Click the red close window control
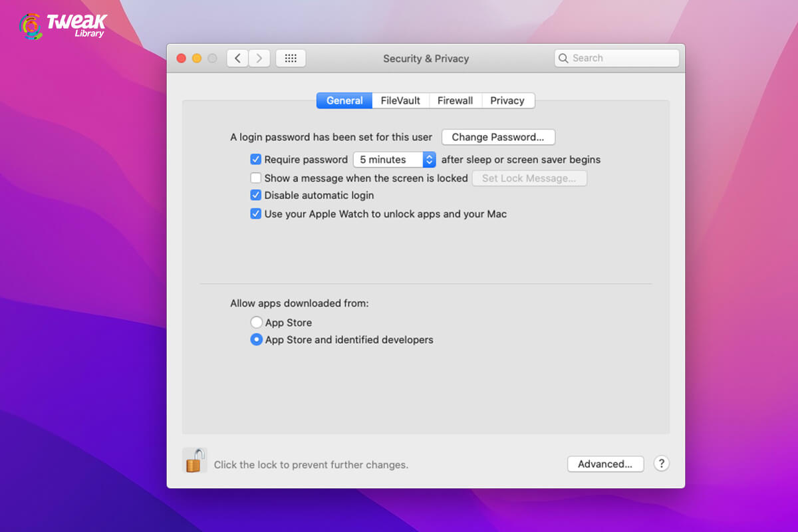Image resolution: width=798 pixels, height=532 pixels. coord(181,58)
